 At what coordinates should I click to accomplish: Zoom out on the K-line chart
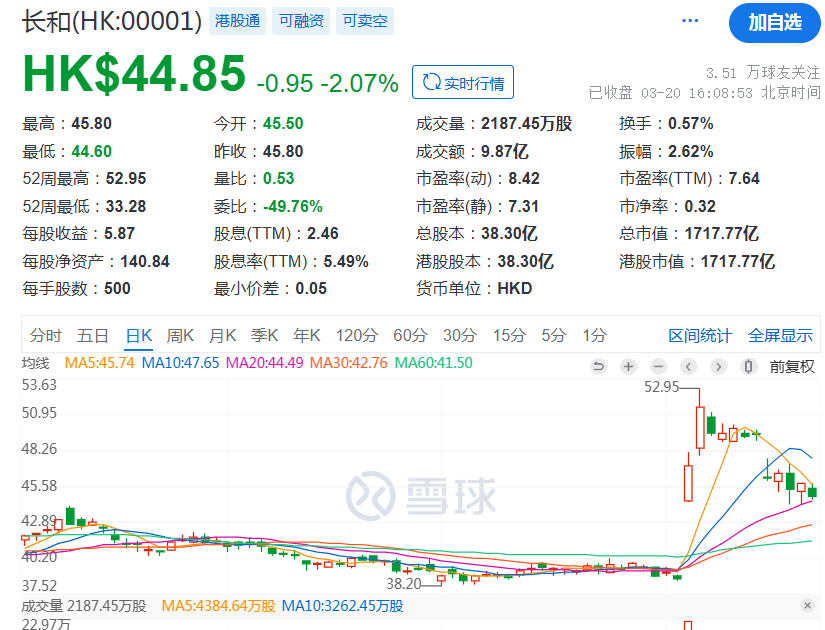(658, 367)
